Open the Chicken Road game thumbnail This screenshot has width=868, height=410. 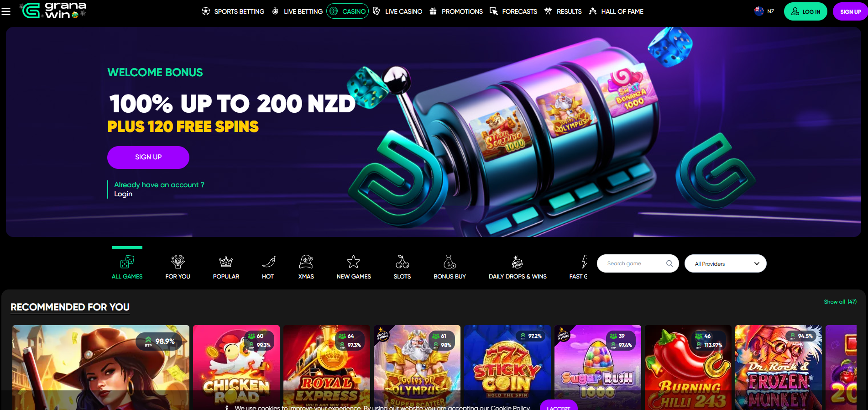pos(236,368)
